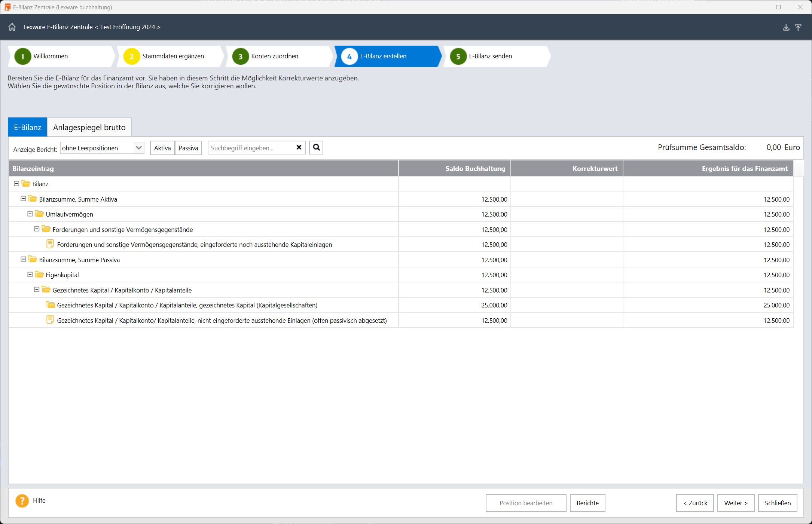
Task: Click the folder icon of Bilanz row
Action: [26, 184]
